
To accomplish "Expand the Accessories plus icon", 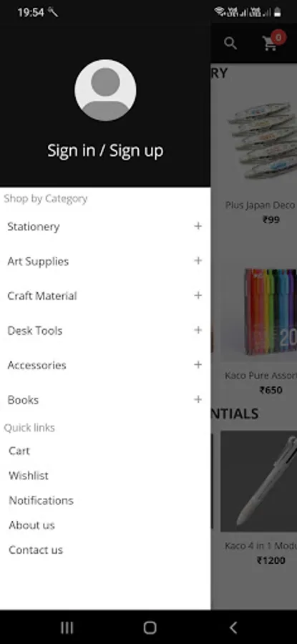I will click(x=198, y=365).
